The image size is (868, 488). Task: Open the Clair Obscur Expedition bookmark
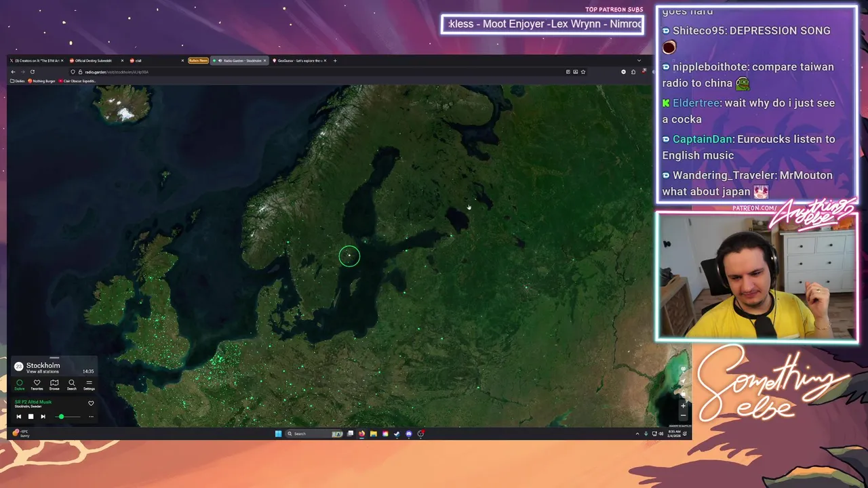[77, 81]
